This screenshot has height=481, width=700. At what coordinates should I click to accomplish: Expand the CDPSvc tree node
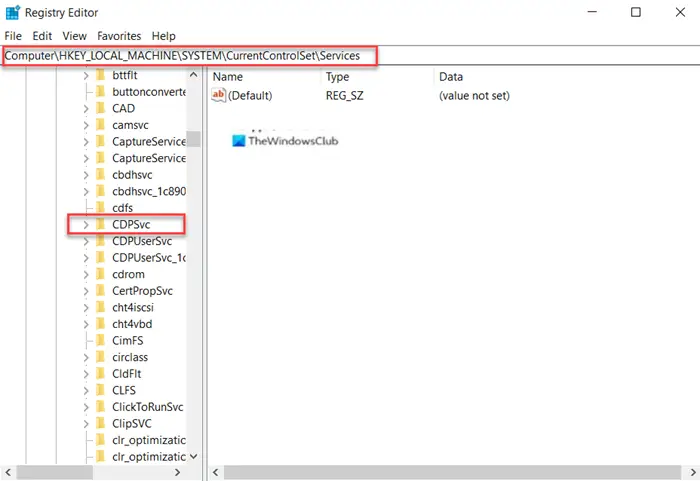click(x=86, y=225)
